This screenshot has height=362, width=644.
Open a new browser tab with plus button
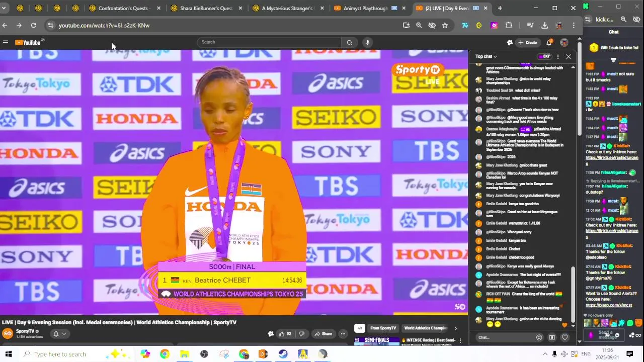500,8
